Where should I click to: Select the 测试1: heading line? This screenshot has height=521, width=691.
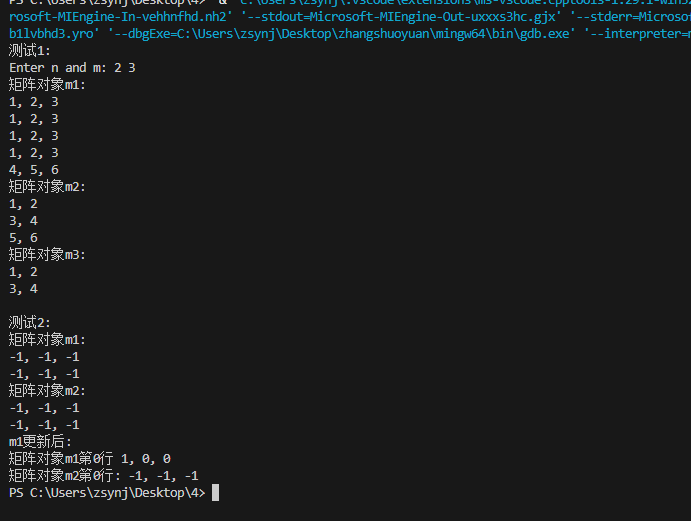tap(30, 51)
